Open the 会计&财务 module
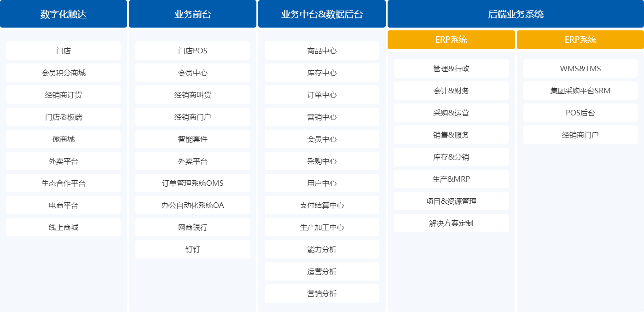644x315 pixels. tap(451, 91)
